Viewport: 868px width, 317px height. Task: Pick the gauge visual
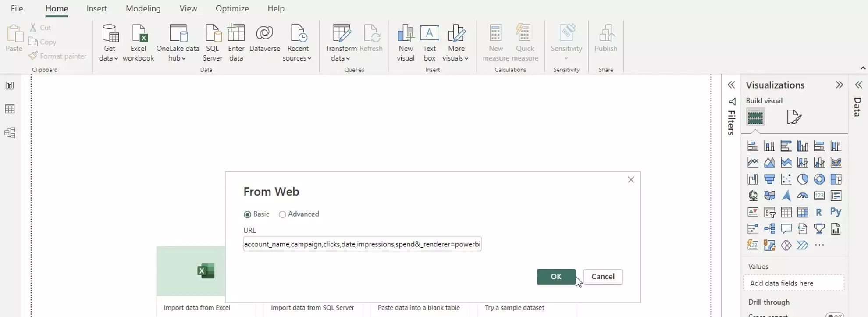[803, 196]
